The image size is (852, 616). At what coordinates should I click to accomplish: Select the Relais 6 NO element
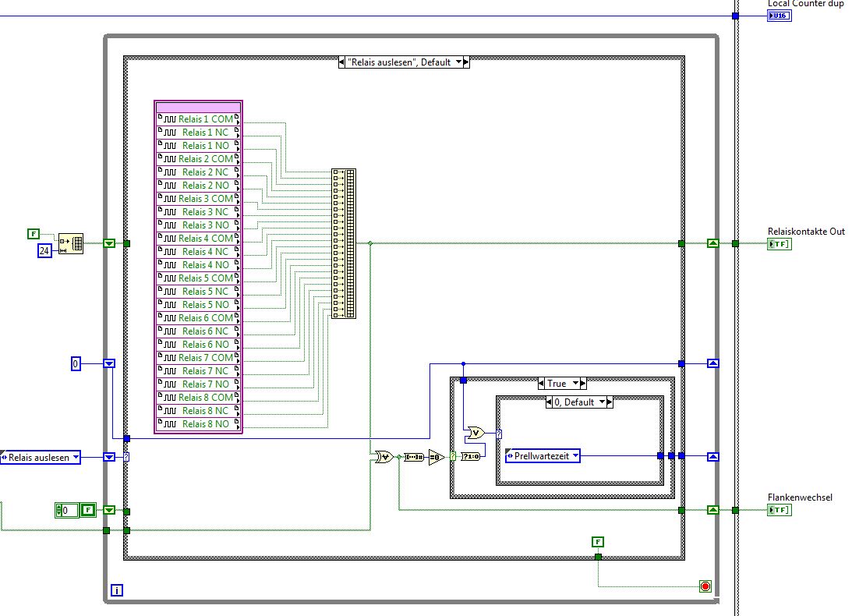(198, 344)
